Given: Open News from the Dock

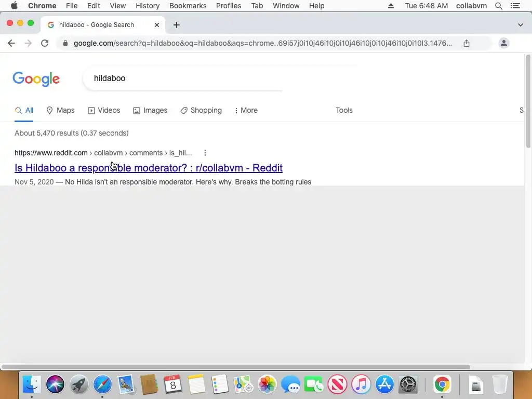Looking at the screenshot, I should 337,384.
